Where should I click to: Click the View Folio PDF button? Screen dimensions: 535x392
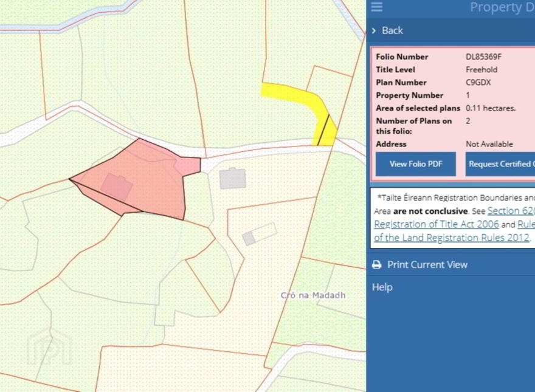[416, 164]
